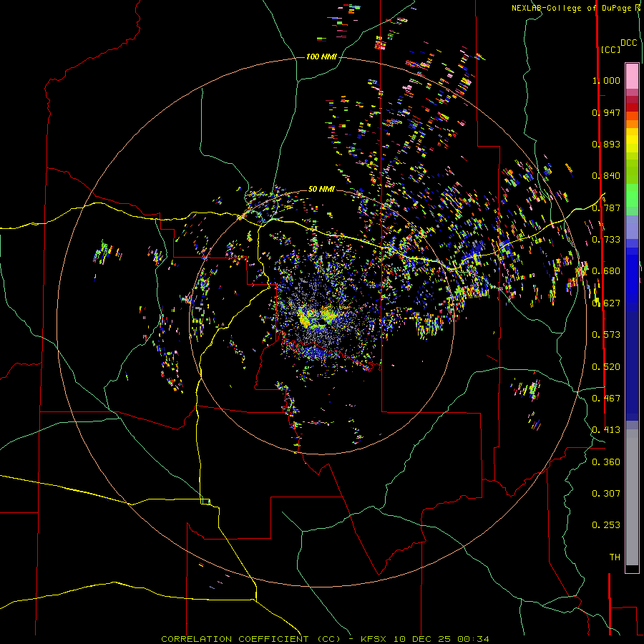Select the 0.840 legend value

pyautogui.click(x=606, y=176)
